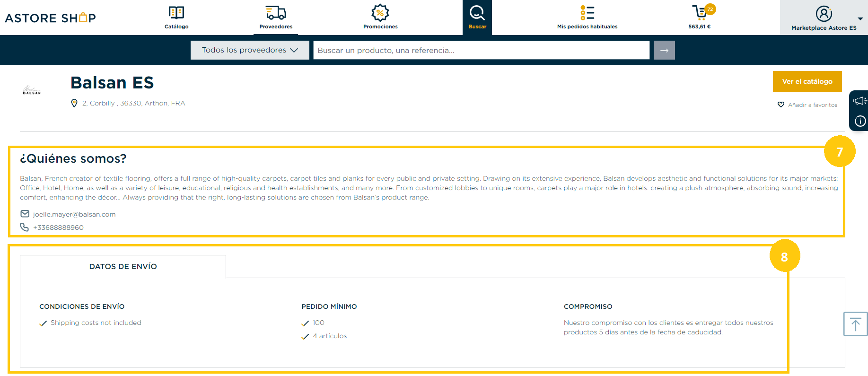The image size is (868, 376).
Task: Click the Balsan address text
Action: click(x=134, y=103)
